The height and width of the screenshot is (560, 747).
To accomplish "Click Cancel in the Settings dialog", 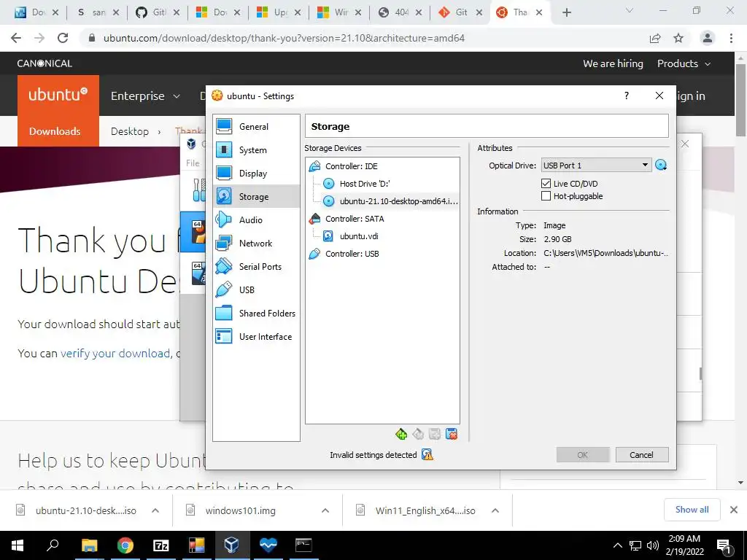I will click(642, 455).
